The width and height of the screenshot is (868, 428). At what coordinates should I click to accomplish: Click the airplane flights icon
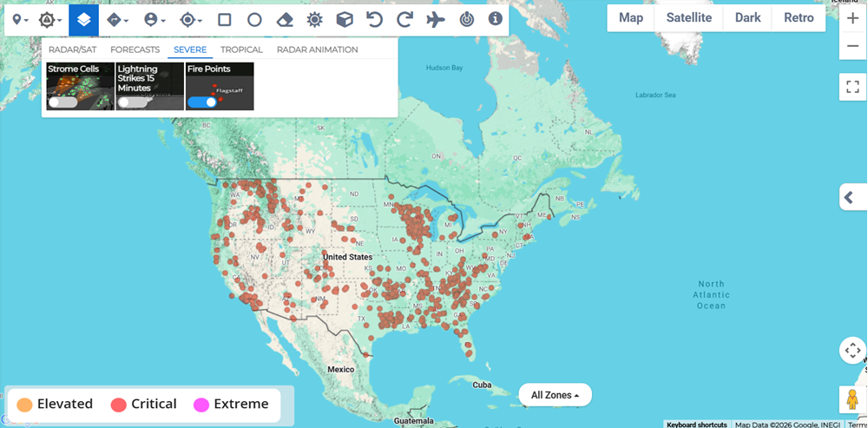coord(436,21)
